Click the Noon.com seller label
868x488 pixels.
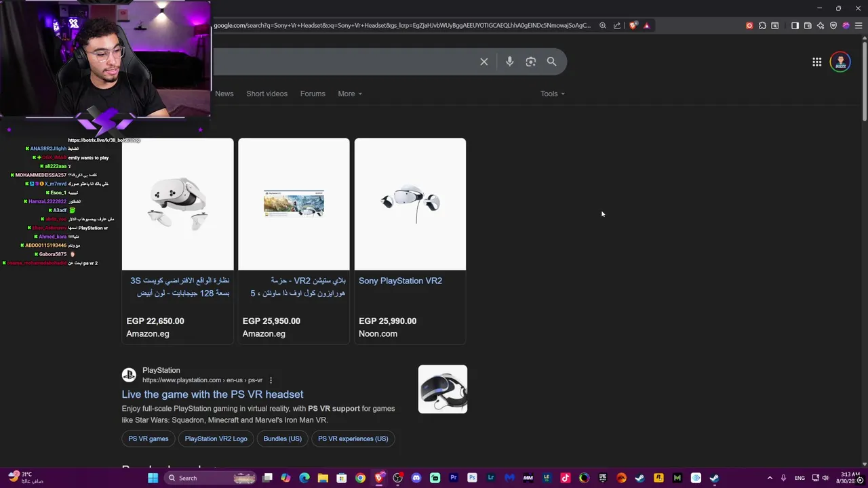378,333
